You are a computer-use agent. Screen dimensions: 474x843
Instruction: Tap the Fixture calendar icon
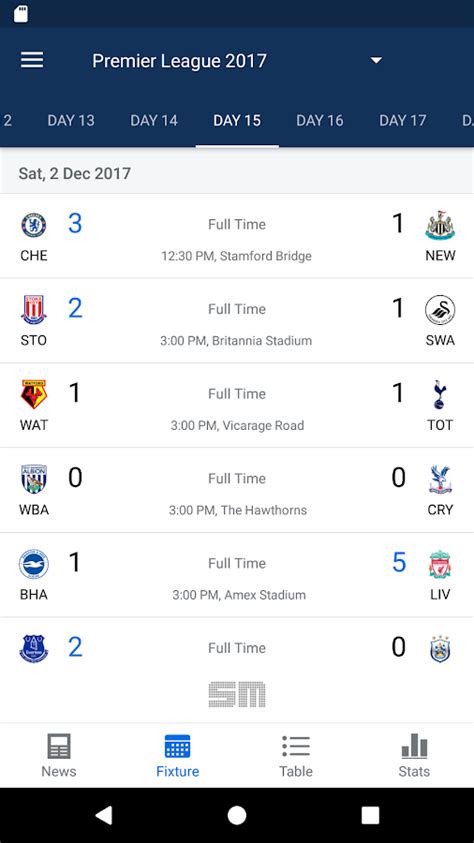click(x=177, y=746)
